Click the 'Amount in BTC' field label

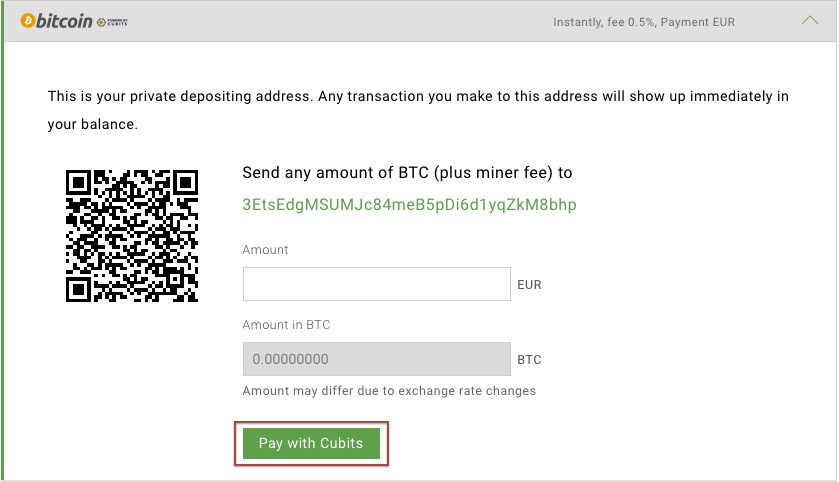click(286, 325)
